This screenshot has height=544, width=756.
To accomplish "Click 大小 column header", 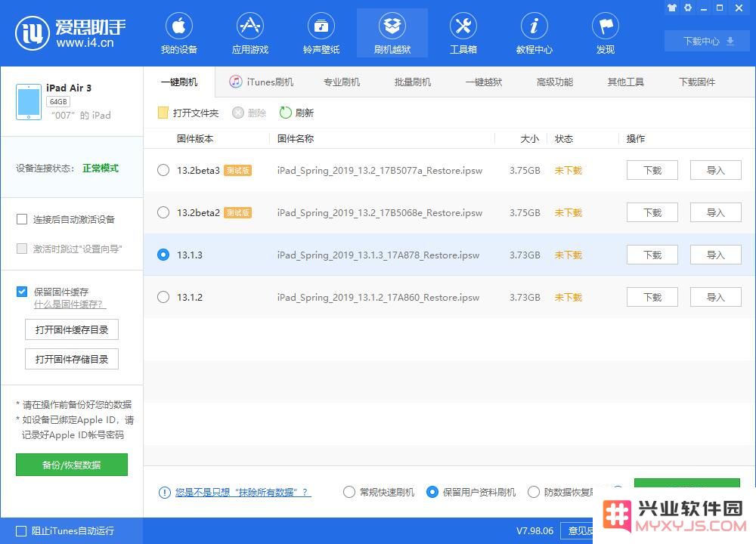I will click(x=529, y=139).
